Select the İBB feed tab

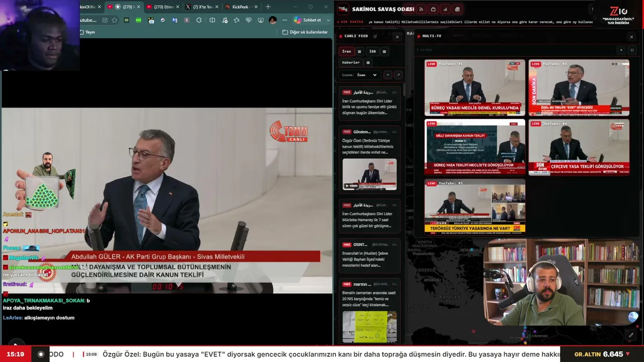(x=372, y=51)
